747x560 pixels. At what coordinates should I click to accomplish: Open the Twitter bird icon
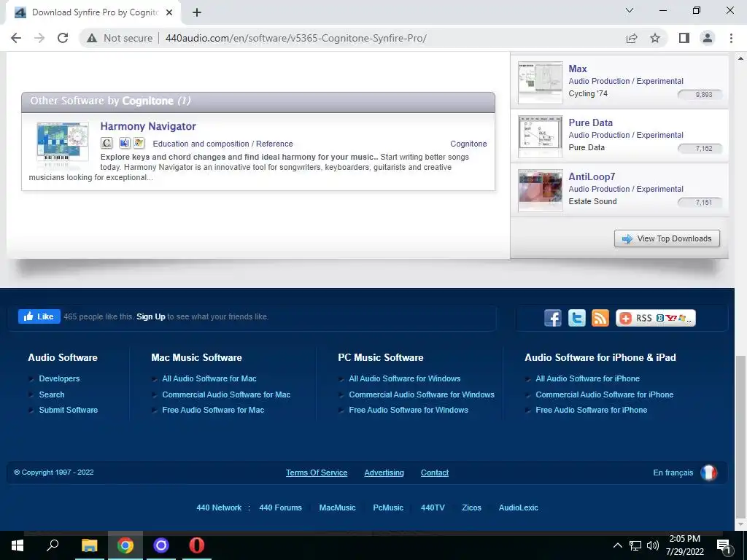click(576, 318)
